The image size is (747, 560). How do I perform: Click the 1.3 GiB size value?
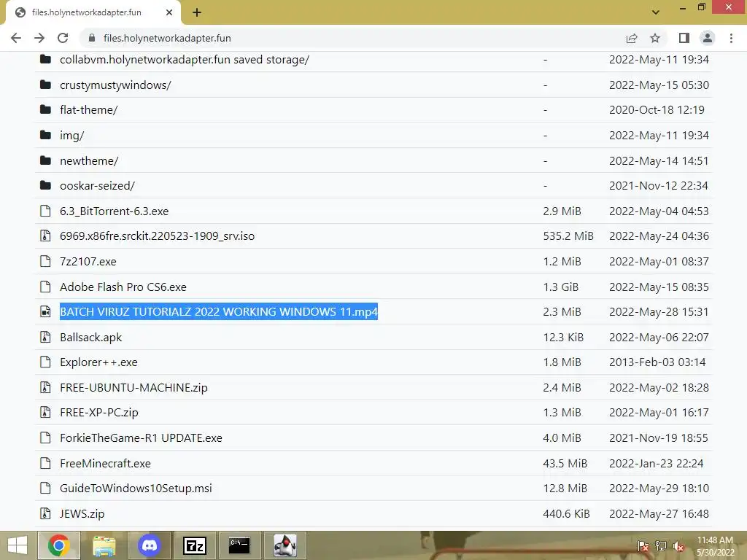coord(561,287)
